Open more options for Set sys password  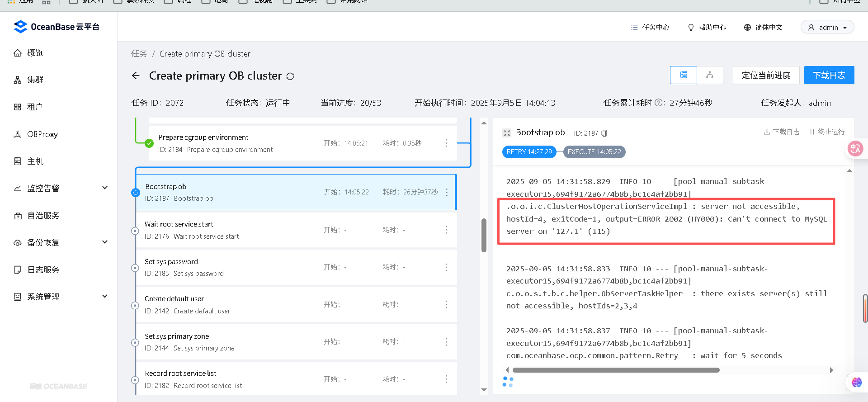[446, 267]
